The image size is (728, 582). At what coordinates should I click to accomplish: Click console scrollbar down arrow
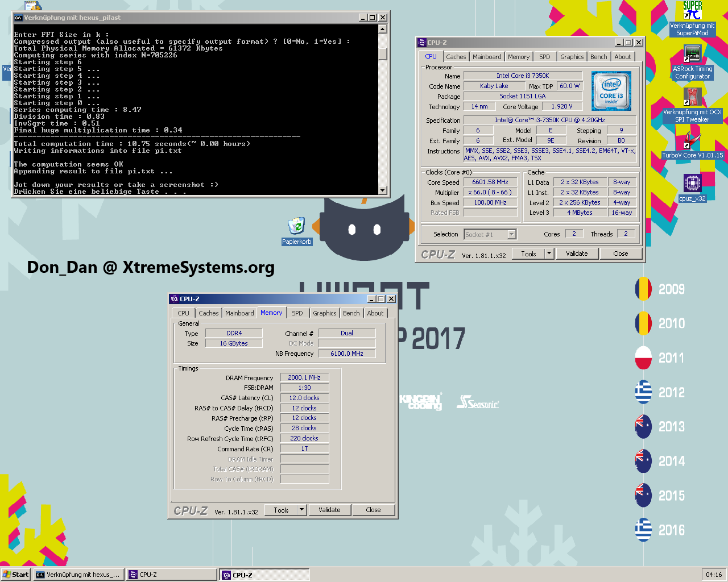[x=383, y=190]
